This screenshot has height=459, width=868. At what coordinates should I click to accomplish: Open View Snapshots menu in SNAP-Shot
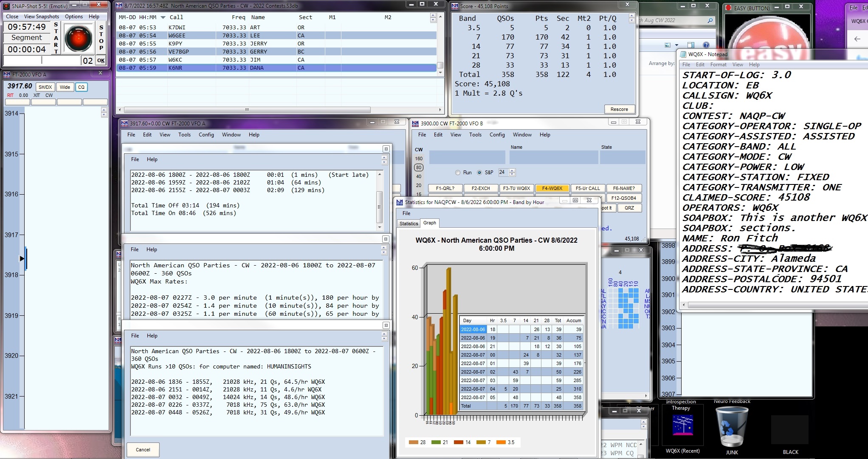point(42,17)
